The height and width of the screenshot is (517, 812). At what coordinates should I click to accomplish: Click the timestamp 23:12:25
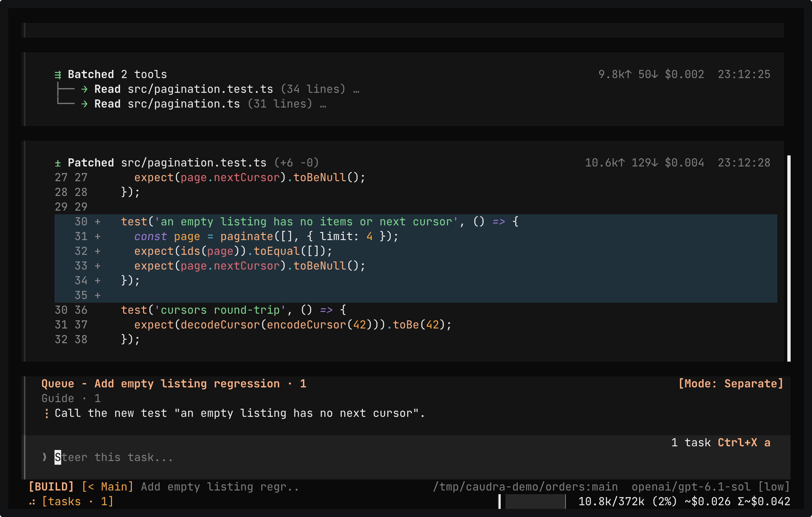(744, 74)
